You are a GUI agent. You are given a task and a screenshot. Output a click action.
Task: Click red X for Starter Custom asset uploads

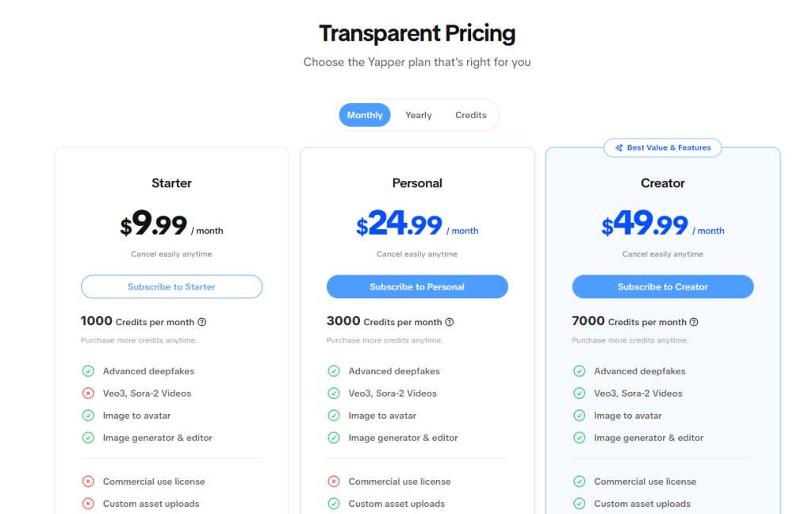point(88,504)
